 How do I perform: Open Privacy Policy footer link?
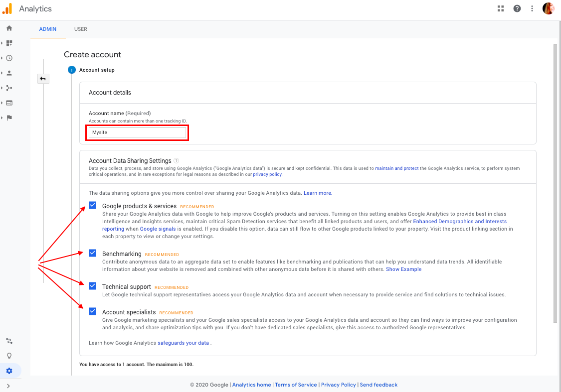pos(339,385)
